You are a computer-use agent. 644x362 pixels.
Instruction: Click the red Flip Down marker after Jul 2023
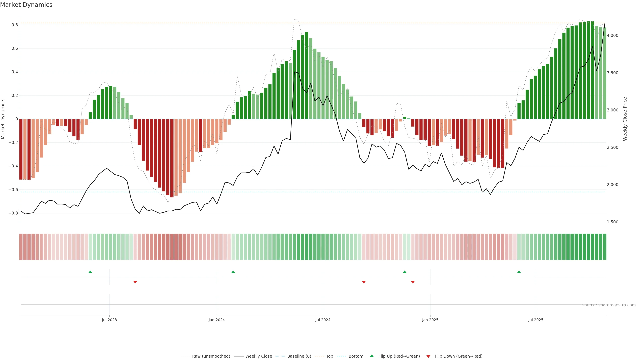pyautogui.click(x=135, y=282)
